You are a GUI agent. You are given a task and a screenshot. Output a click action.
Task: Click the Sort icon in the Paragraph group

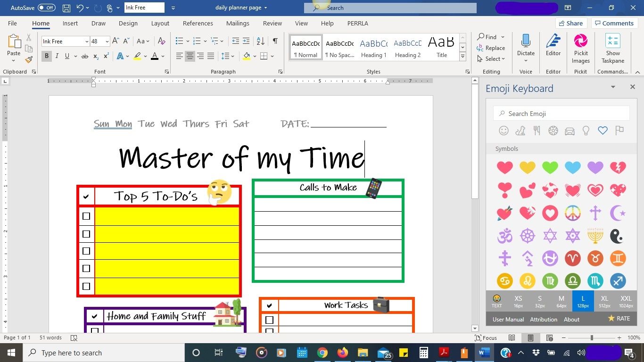point(260,41)
